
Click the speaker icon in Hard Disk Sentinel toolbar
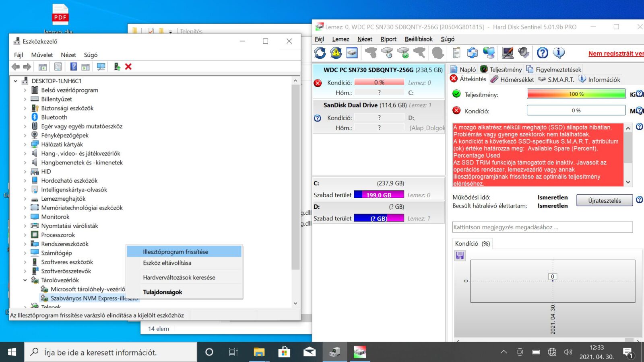pyautogui.click(x=523, y=53)
